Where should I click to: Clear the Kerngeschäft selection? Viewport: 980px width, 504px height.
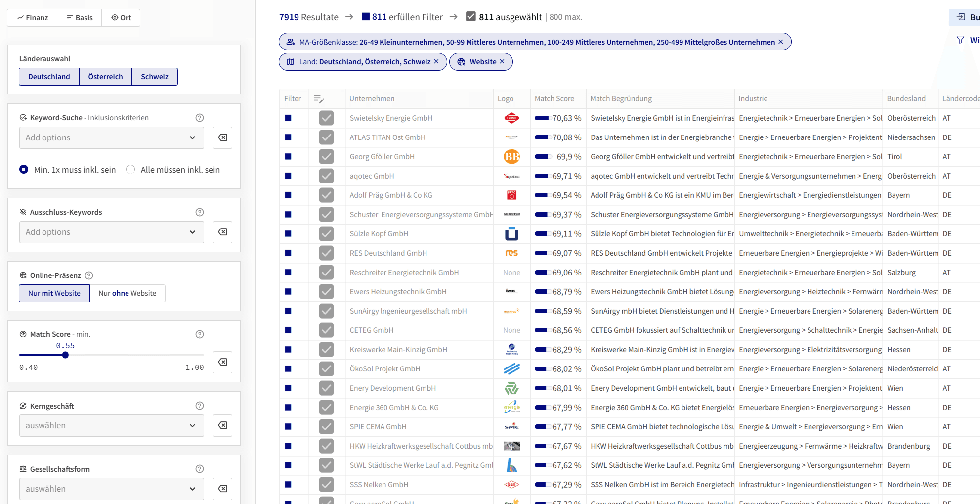(223, 425)
